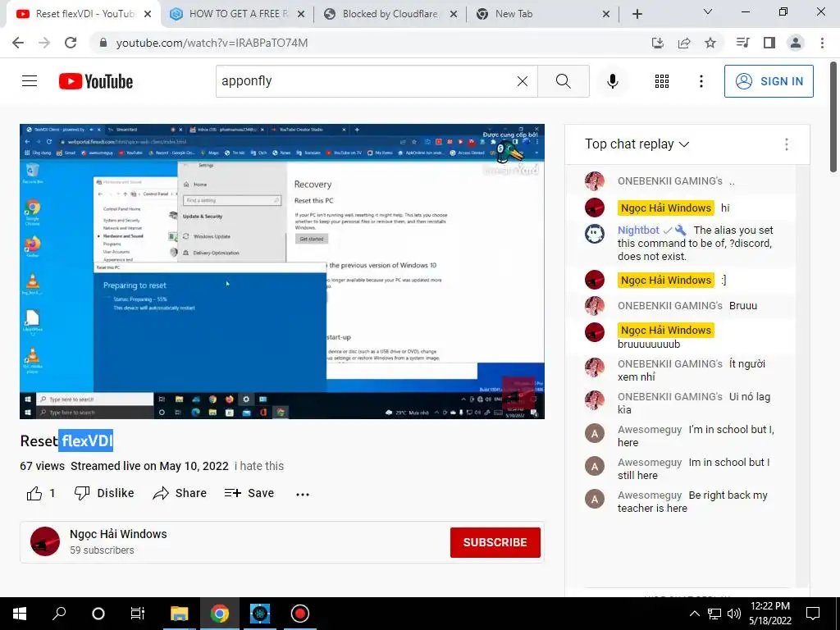Toggle the Chrome side panel

(769, 43)
